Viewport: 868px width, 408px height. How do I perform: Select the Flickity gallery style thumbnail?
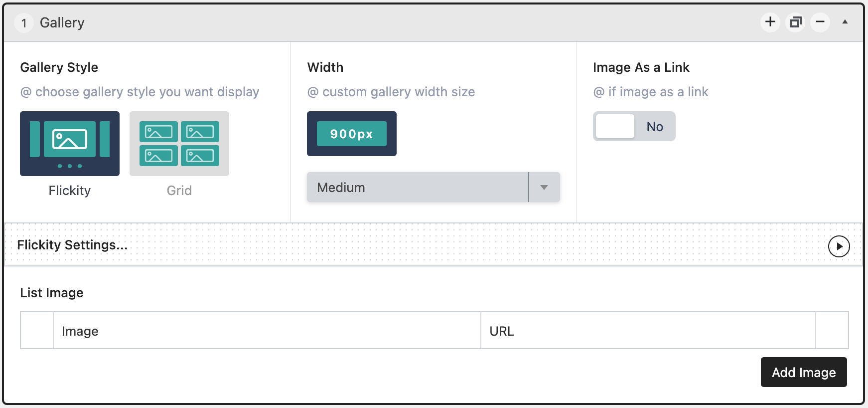70,144
